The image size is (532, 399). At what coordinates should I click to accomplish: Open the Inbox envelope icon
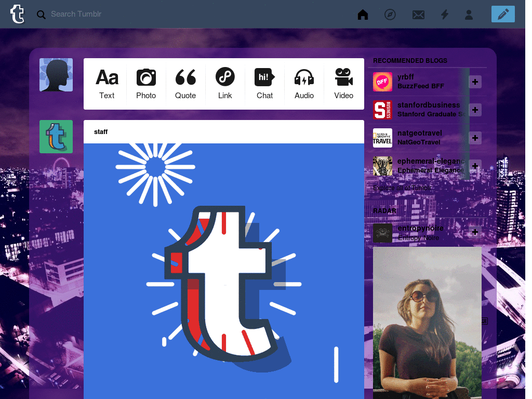tap(418, 15)
